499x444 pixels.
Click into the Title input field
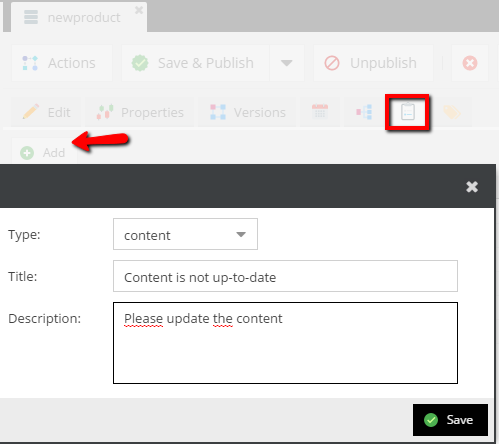tap(285, 276)
